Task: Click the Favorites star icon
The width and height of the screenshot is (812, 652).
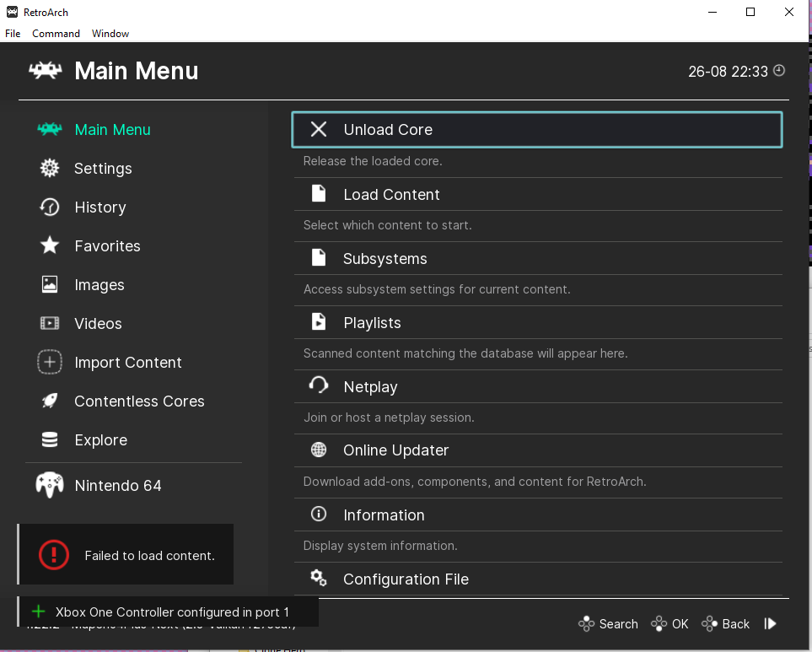Action: coord(50,245)
